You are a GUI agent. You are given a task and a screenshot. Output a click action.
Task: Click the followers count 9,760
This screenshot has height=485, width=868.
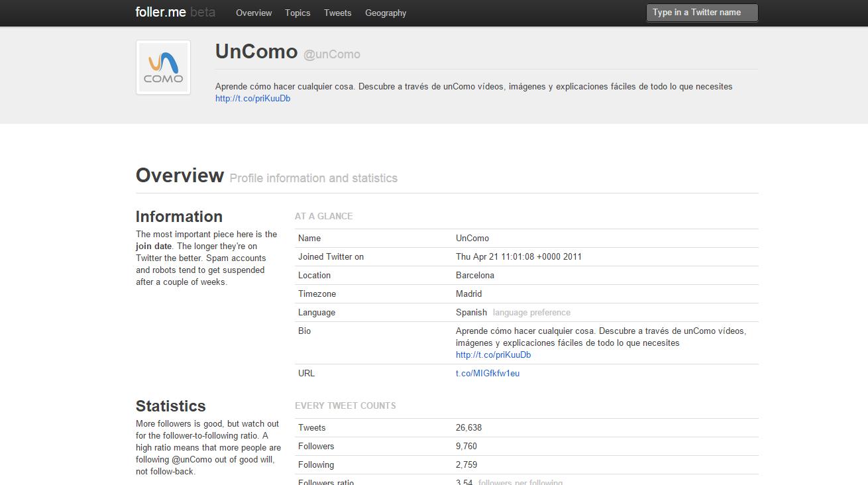pyautogui.click(x=466, y=446)
